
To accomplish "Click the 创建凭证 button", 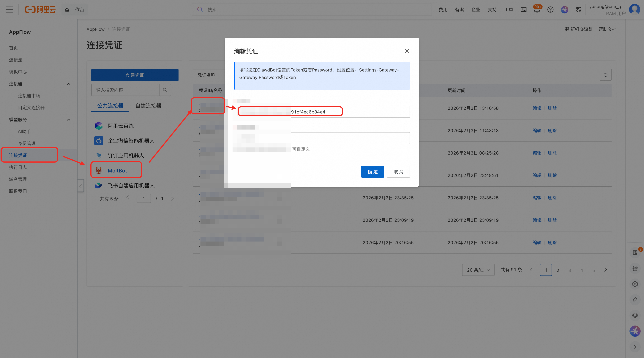I will tap(135, 75).
